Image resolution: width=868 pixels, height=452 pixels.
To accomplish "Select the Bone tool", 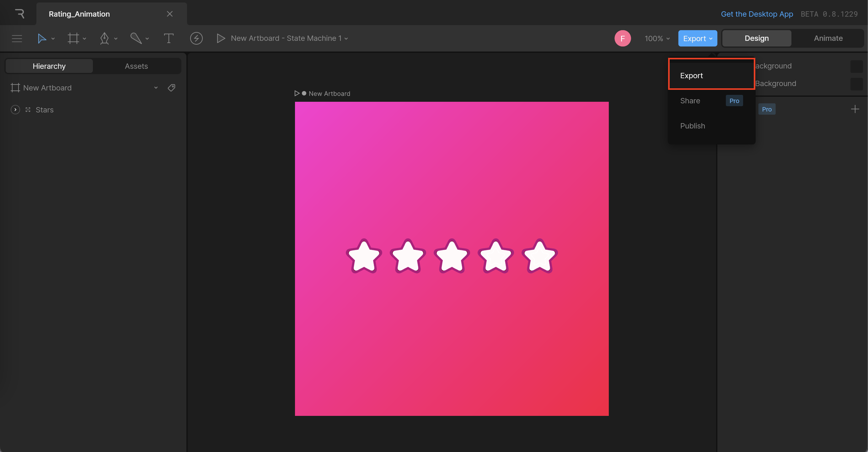I will pyautogui.click(x=136, y=38).
